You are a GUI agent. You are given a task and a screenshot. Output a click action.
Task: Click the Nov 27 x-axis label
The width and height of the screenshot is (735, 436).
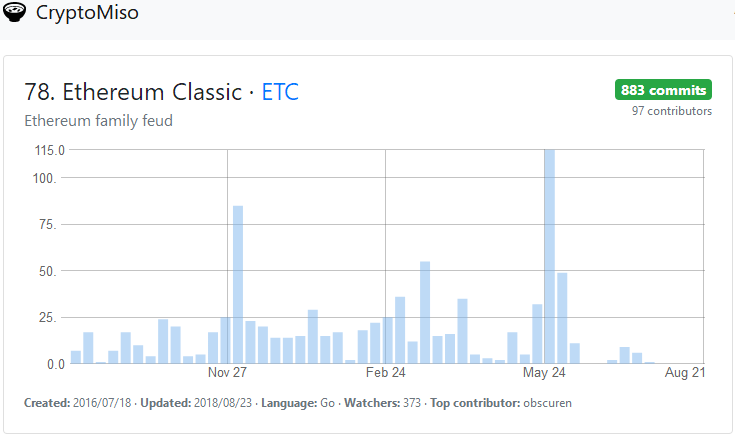tap(228, 373)
